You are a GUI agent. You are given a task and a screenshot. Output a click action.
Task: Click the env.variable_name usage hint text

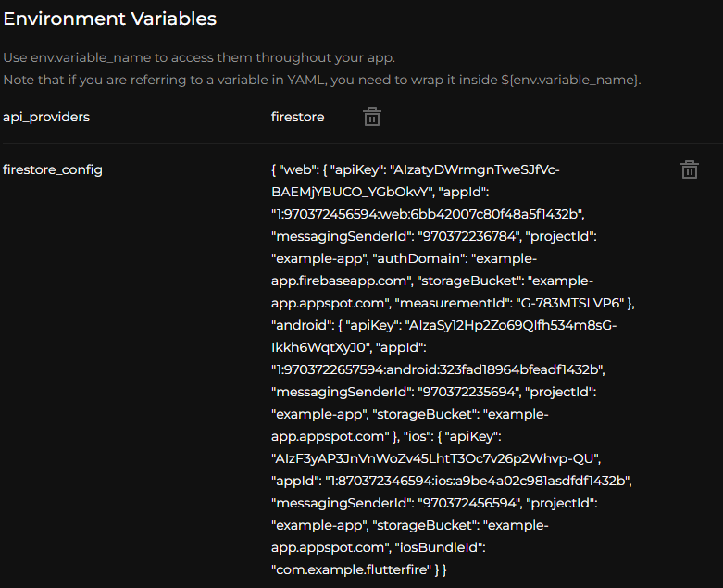[198, 57]
